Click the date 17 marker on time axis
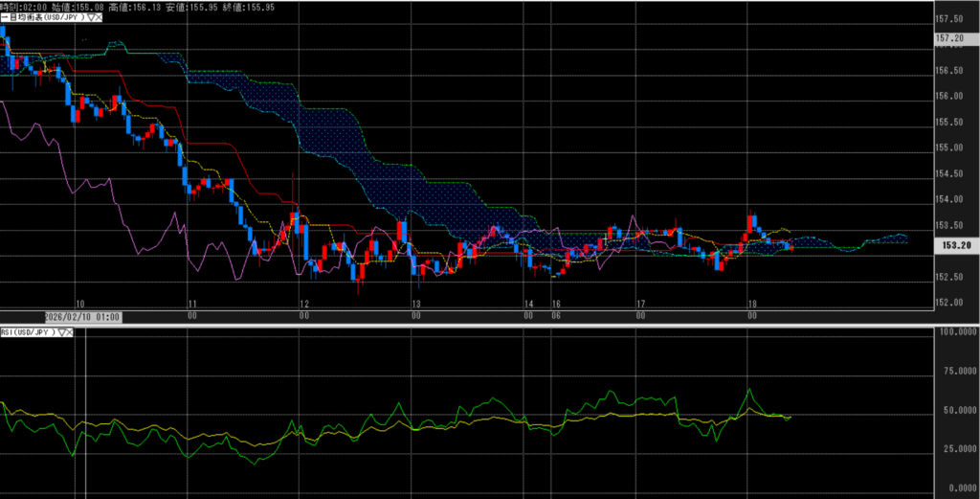Viewport: 980px width, 499px height. pos(639,302)
